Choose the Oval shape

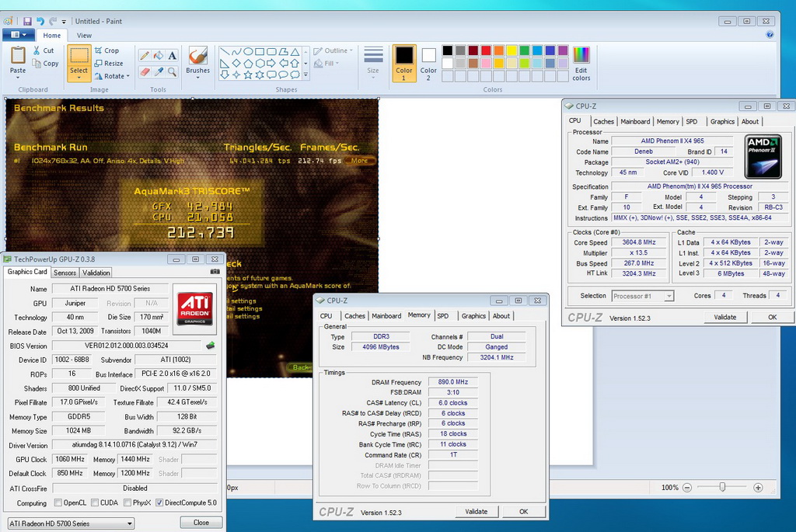248,52
